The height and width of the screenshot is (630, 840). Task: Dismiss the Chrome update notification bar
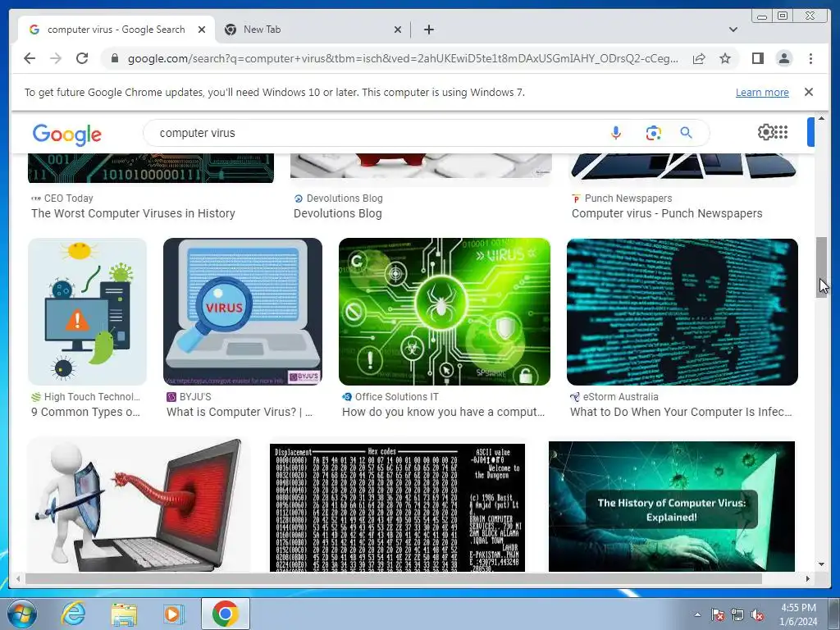tap(808, 92)
